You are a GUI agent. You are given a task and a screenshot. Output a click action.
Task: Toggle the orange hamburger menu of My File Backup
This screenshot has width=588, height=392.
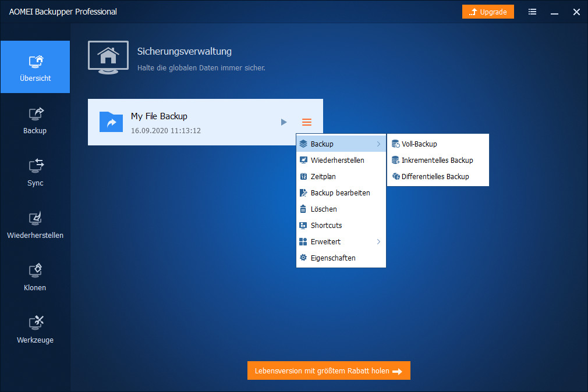point(307,122)
